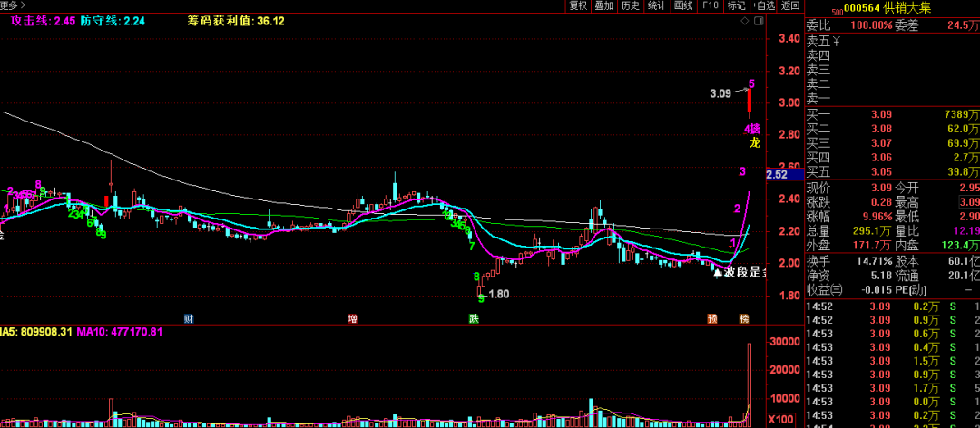Click the 跌 event marker icon

click(473, 318)
